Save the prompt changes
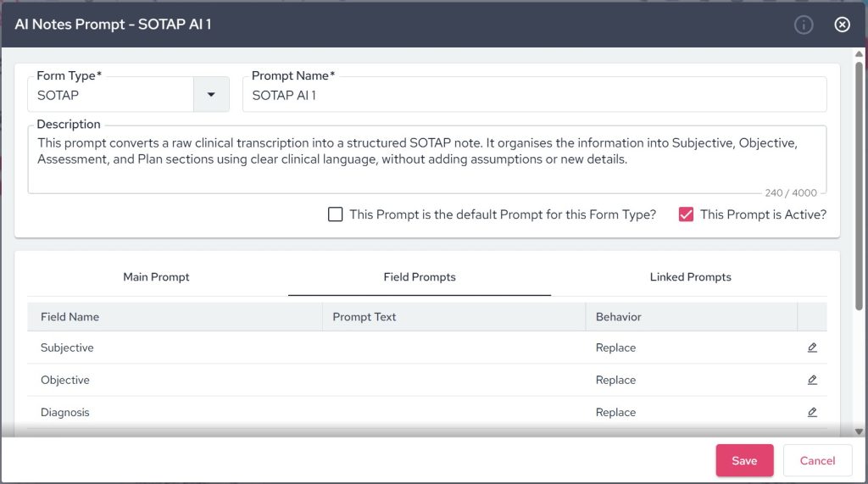 [744, 460]
